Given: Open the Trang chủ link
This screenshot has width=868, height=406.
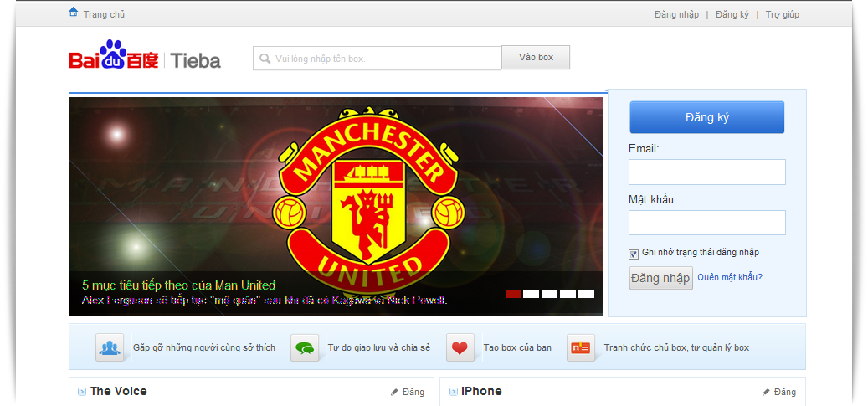Looking at the screenshot, I should [104, 14].
